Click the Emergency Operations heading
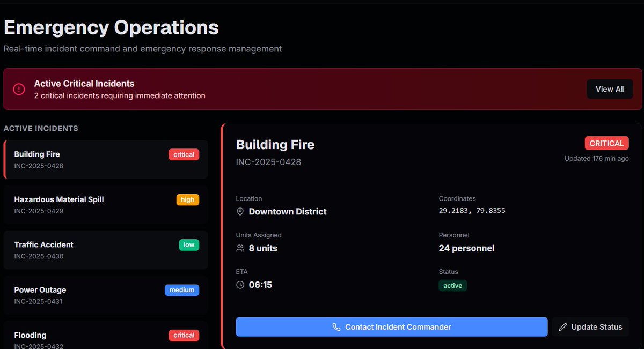 click(112, 27)
